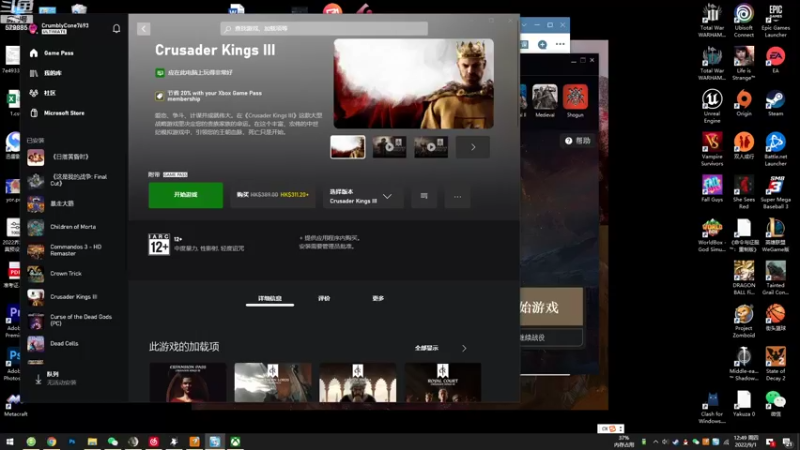Select the first screenshot thumbnail

(347, 147)
